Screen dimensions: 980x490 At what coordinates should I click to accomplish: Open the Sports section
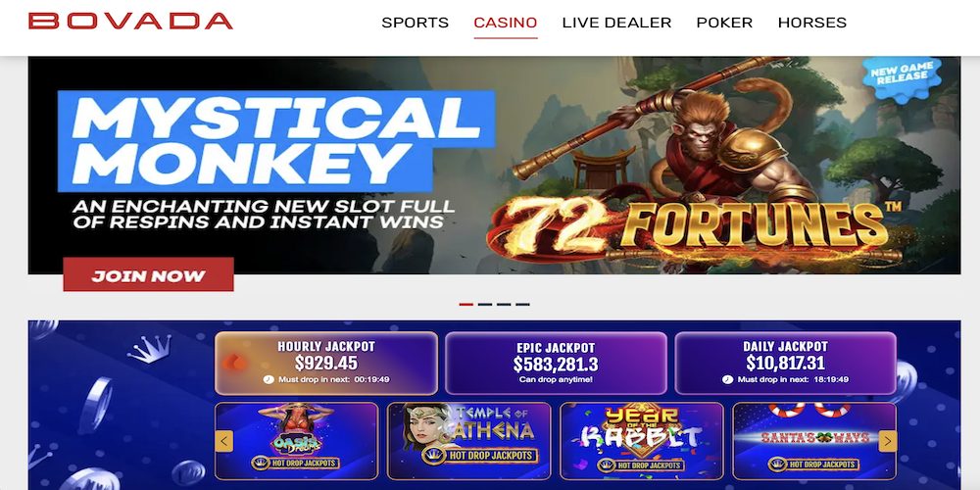click(x=415, y=23)
